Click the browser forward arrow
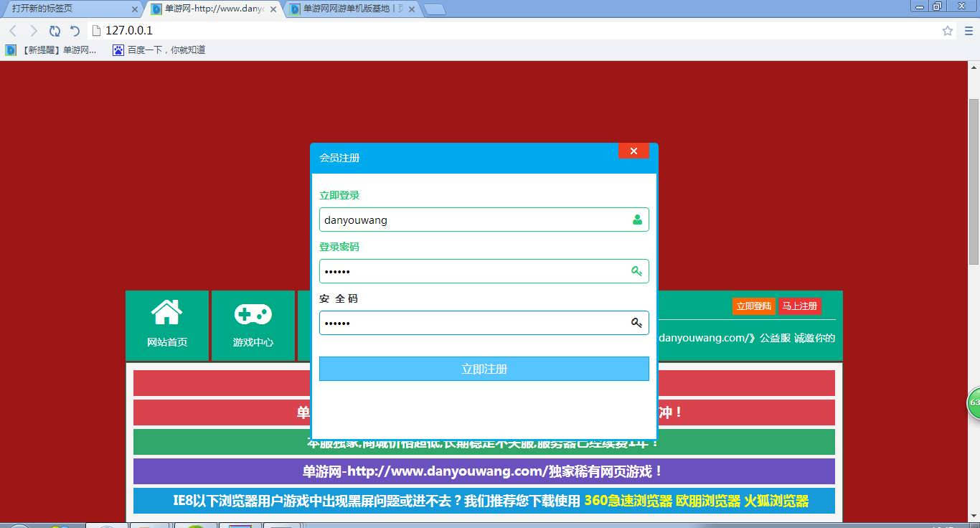Screen dimensions: 980x528 pyautogui.click(x=33, y=31)
